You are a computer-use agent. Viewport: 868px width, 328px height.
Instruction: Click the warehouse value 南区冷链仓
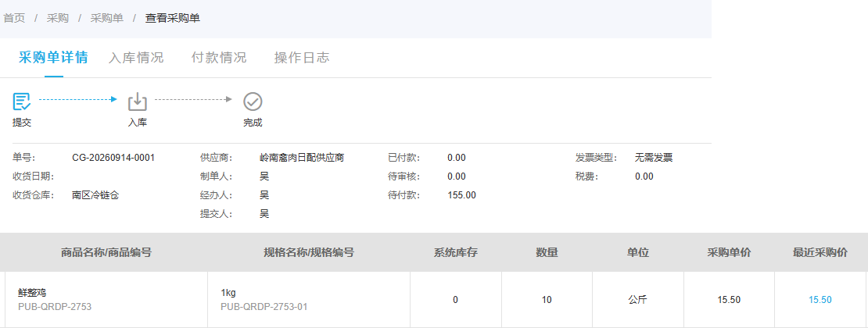tap(95, 194)
